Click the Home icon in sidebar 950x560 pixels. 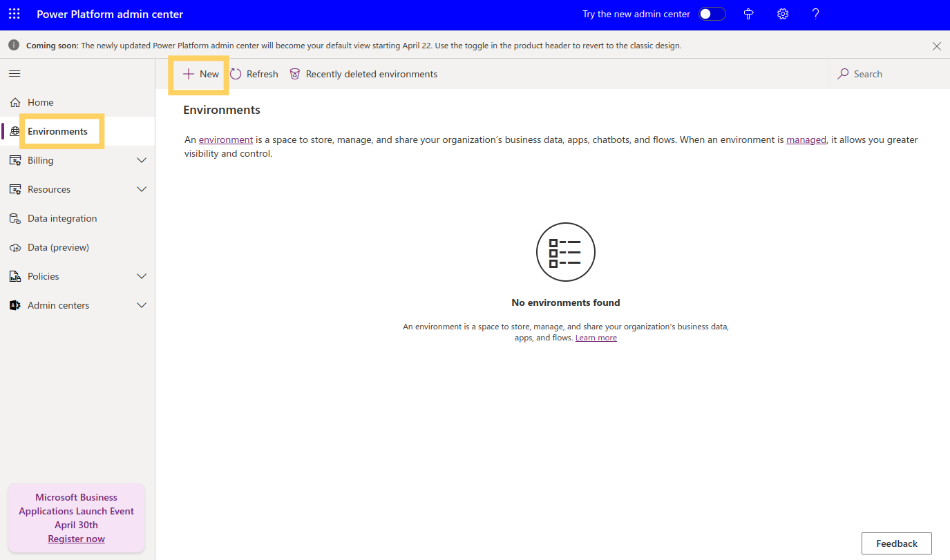15,102
